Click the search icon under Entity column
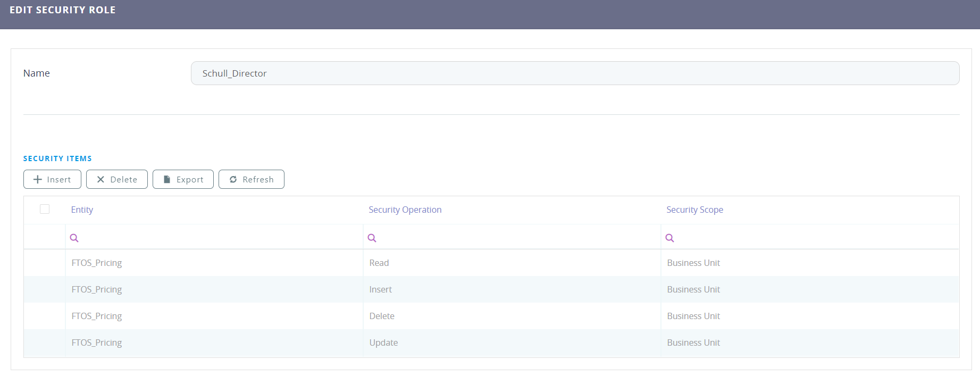Screen dimensions: 980x376 point(74,238)
